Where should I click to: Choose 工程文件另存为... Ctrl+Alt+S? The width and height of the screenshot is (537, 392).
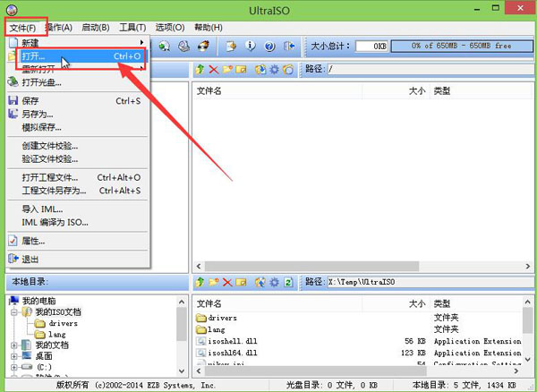click(x=78, y=191)
